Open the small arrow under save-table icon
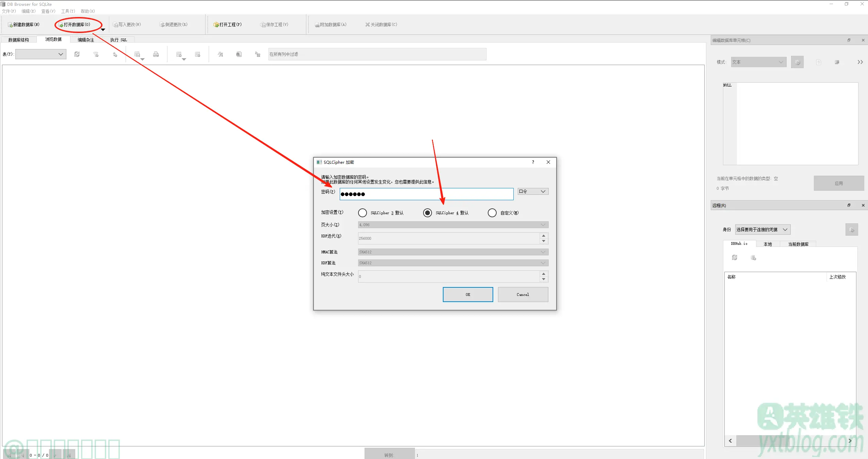This screenshot has height=459, width=868. (x=143, y=60)
